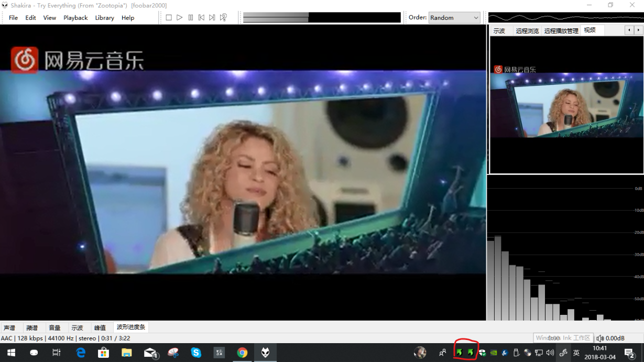Open the Order dropdown set to Random
644x362 pixels.
click(454, 17)
